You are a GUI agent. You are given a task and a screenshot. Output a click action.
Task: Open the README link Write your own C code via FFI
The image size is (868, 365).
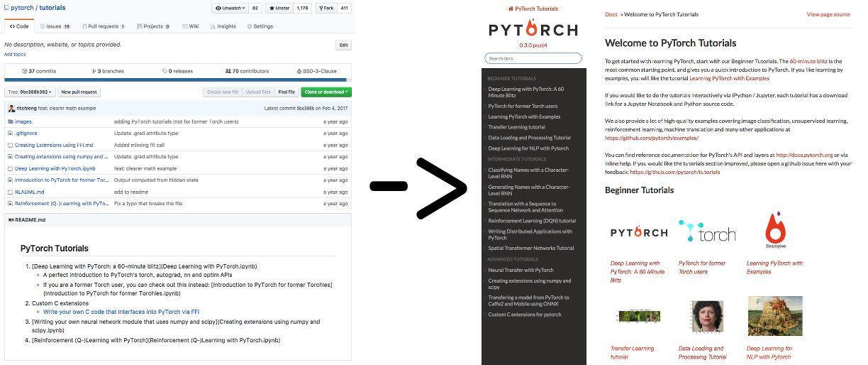point(121,311)
